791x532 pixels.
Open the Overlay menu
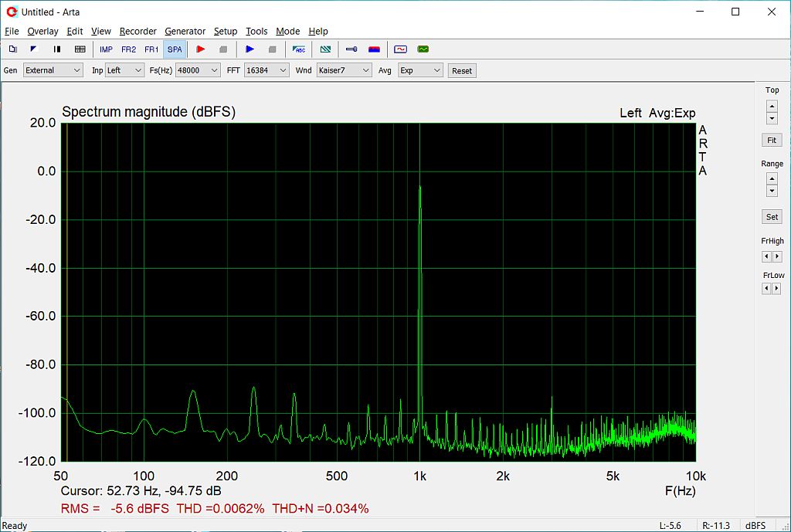click(x=43, y=31)
